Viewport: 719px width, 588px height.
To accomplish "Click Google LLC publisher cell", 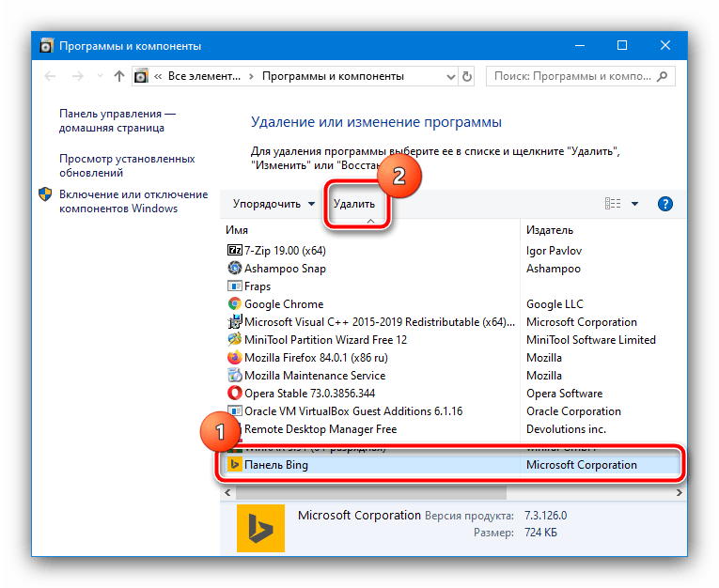I will pos(555,303).
